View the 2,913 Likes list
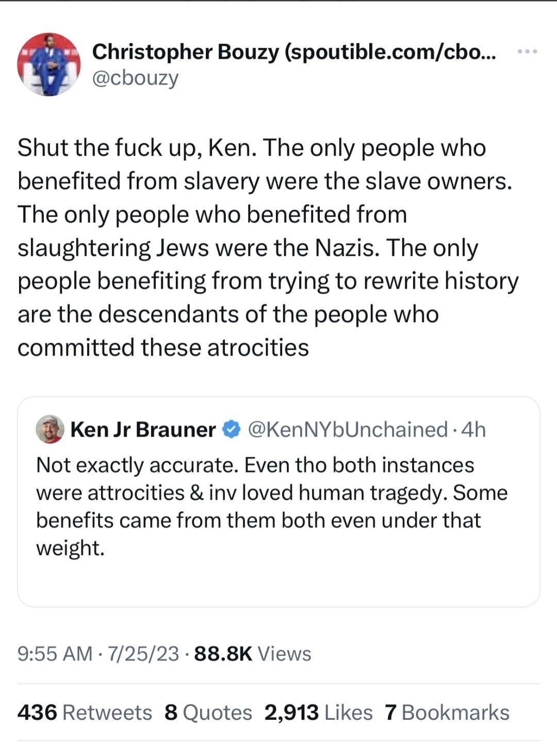The width and height of the screenshot is (557, 756). pyautogui.click(x=318, y=713)
